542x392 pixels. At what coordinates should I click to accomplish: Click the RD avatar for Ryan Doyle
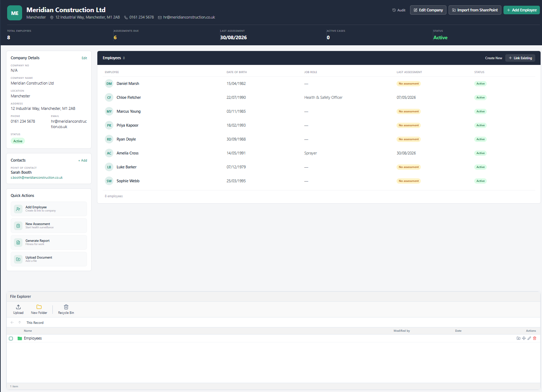tap(109, 139)
